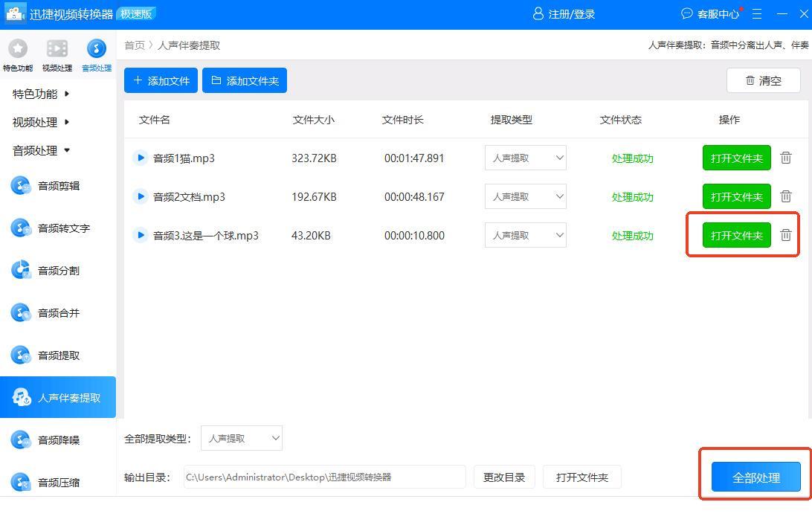Screen dimensions: 812x531
Task: Open 提取类型 dropdown for 音频2文档.mp3
Action: point(525,197)
